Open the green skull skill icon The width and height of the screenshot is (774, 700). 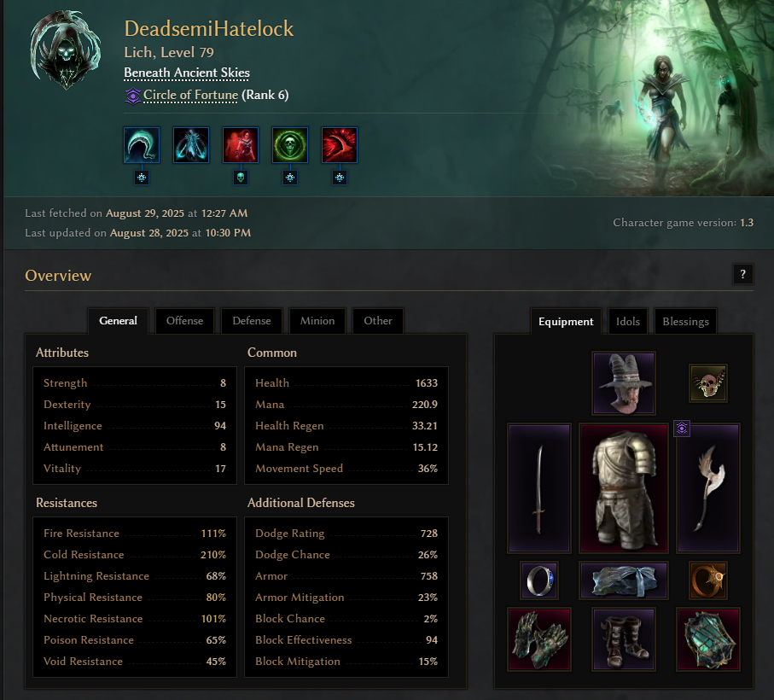point(290,145)
